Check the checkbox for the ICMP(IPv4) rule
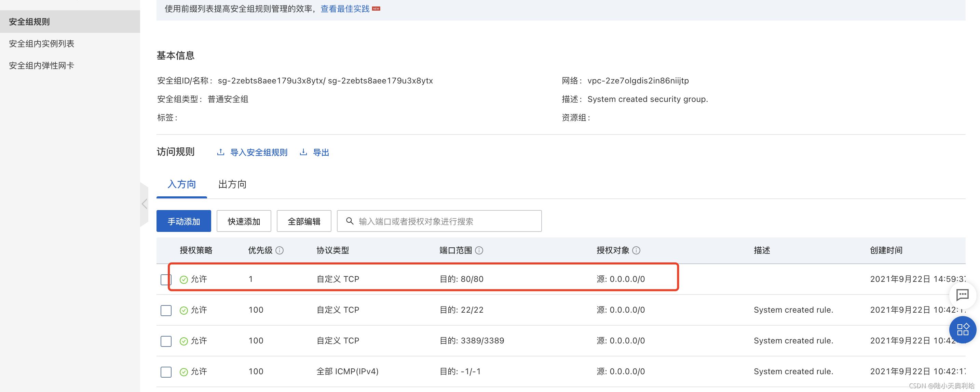 pyautogui.click(x=166, y=372)
